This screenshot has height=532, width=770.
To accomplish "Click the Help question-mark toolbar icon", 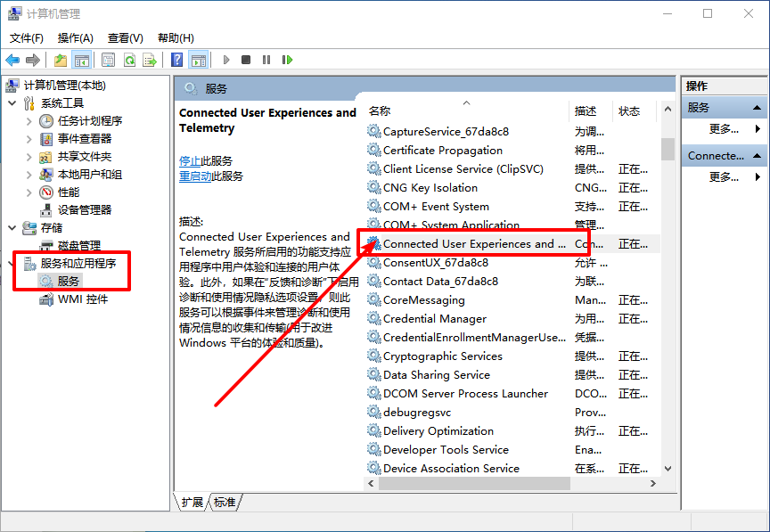I will tap(176, 60).
